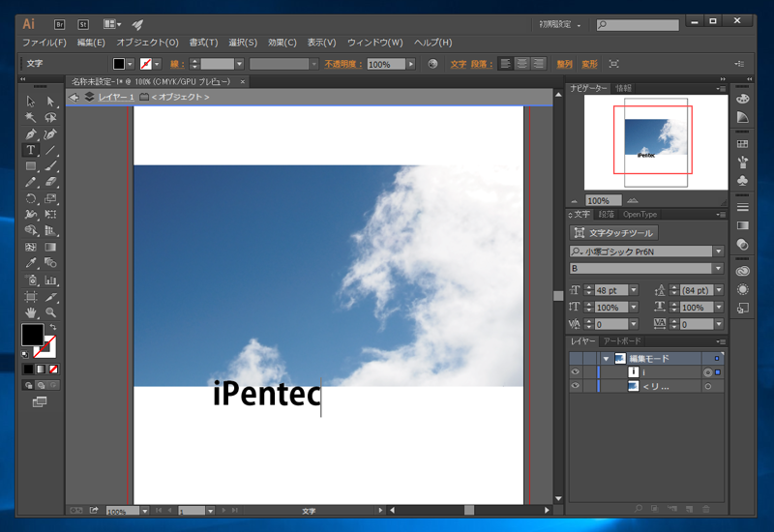
Task: Open Adobe Bridge with Br icon
Action: coord(59,24)
